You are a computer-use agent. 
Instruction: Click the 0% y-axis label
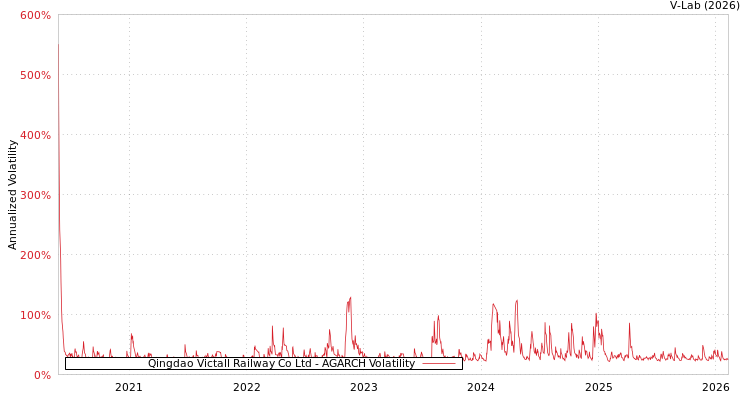pyautogui.click(x=42, y=375)
